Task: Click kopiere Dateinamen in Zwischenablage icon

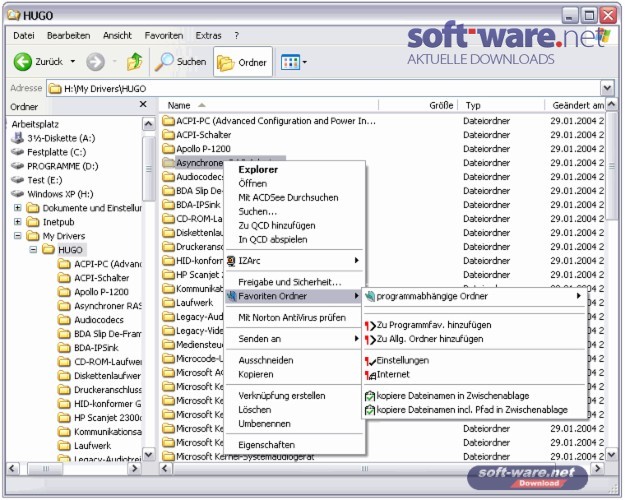Action: pyautogui.click(x=370, y=396)
